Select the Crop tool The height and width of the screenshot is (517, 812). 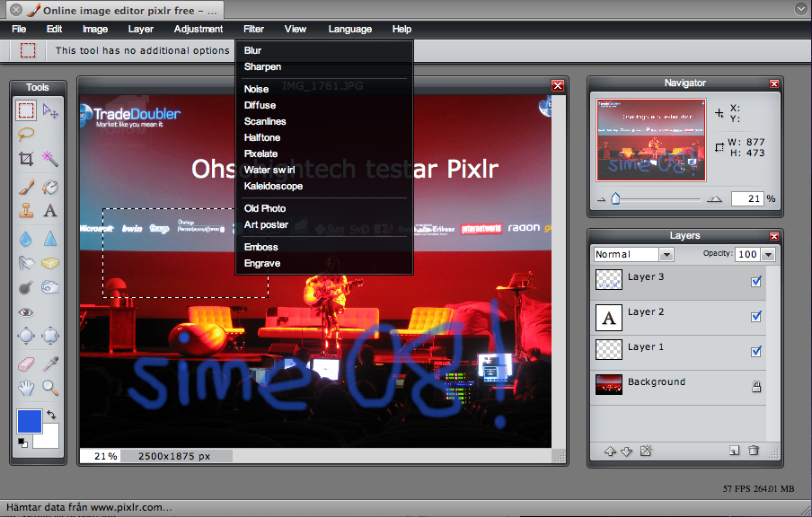tap(26, 158)
